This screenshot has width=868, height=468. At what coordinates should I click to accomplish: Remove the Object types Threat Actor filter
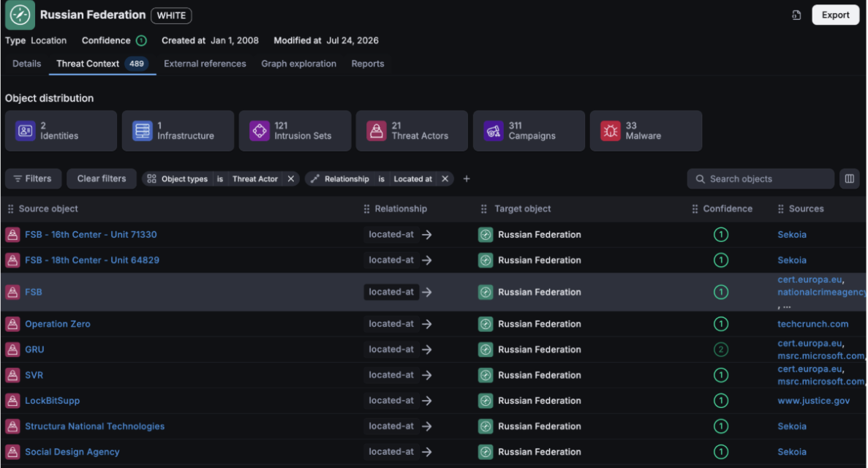pos(290,179)
